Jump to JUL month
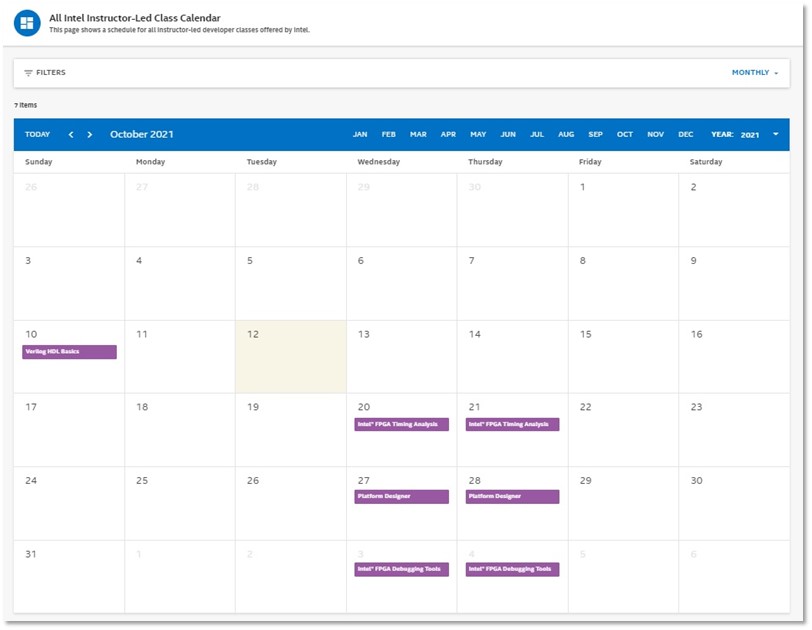Screen dimensions: 812x630 tap(537, 135)
